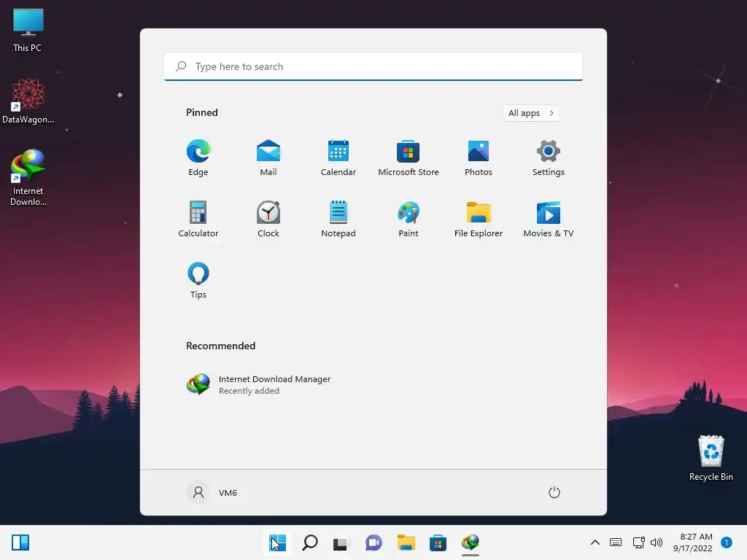This screenshot has height=560, width=747.
Task: Select the DataWagon desktop shortcut
Action: pyautogui.click(x=28, y=101)
